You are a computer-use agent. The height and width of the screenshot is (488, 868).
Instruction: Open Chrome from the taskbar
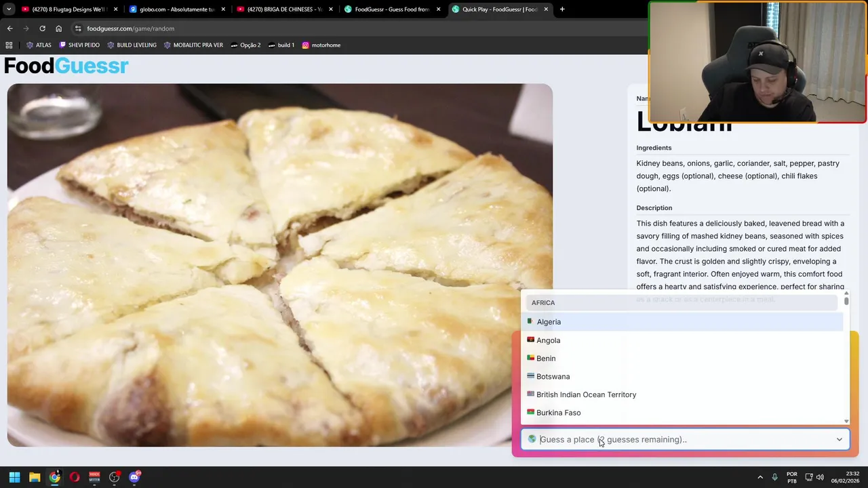(x=54, y=477)
